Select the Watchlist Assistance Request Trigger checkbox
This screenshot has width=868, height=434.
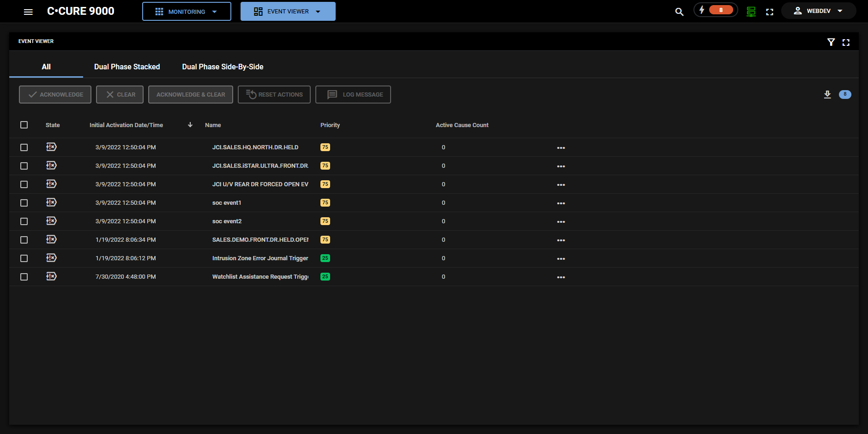[24, 276]
